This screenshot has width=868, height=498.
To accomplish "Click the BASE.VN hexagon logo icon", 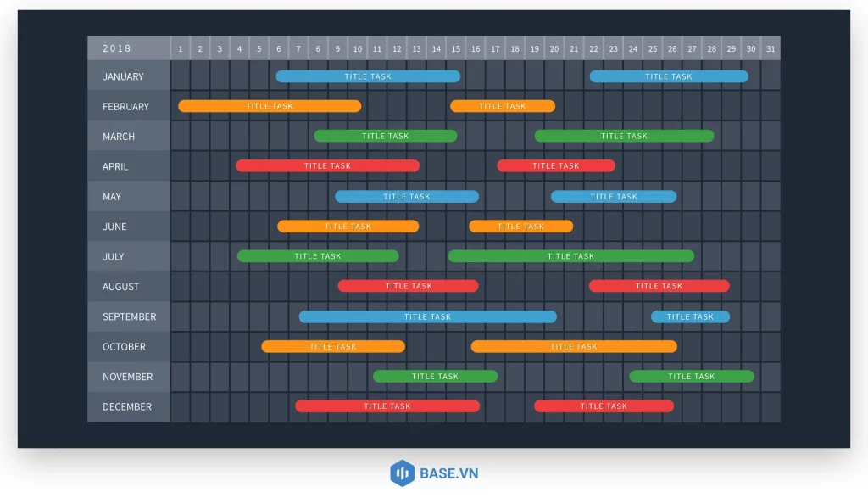I will [x=402, y=473].
